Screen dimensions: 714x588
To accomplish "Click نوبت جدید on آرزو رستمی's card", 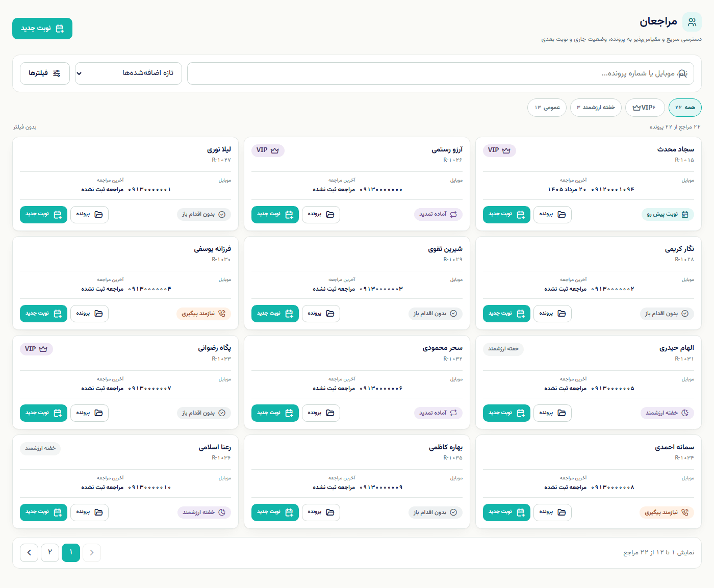I will (x=275, y=215).
